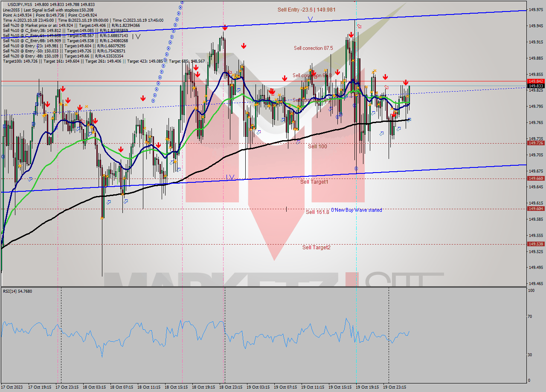Viewport: 546px width, 392px height.
Task: Click the red 149.660 price tag
Action: point(536,179)
